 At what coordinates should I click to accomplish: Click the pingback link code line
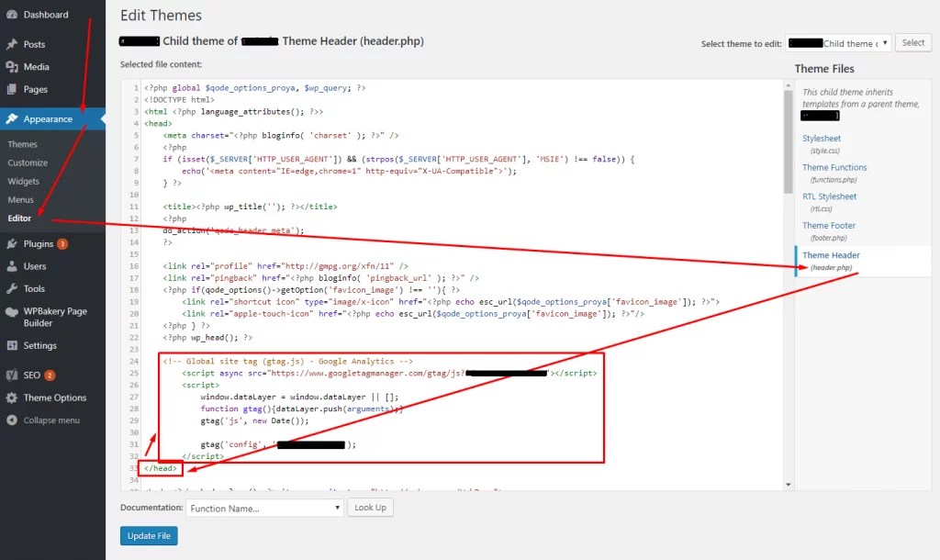coord(320,278)
